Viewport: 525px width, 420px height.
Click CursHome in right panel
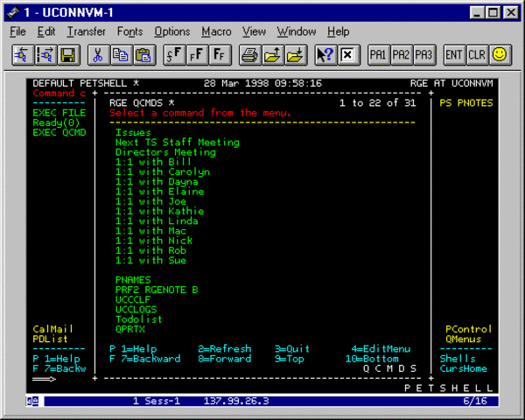click(464, 368)
